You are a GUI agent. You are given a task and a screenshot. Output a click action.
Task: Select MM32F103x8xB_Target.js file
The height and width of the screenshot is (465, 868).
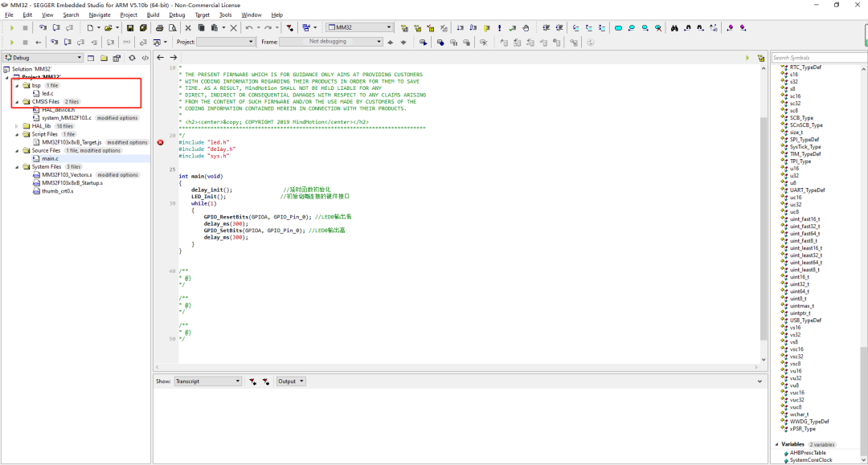72,142
